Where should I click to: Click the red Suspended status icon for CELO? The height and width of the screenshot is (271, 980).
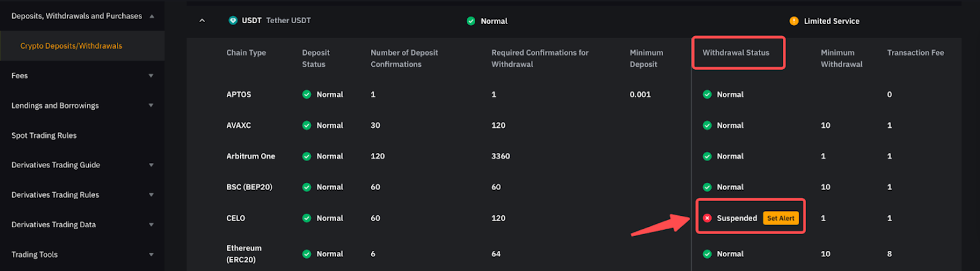coord(707,218)
